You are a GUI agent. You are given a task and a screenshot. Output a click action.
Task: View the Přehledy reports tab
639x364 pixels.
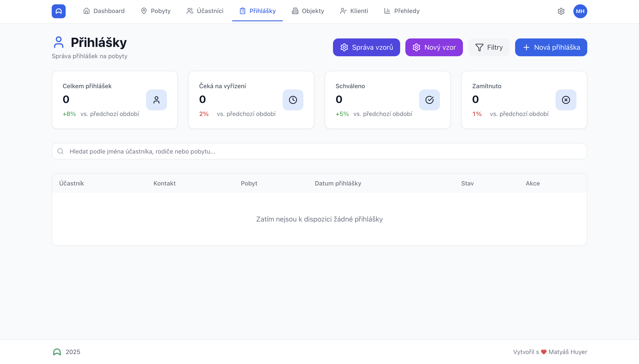402,11
